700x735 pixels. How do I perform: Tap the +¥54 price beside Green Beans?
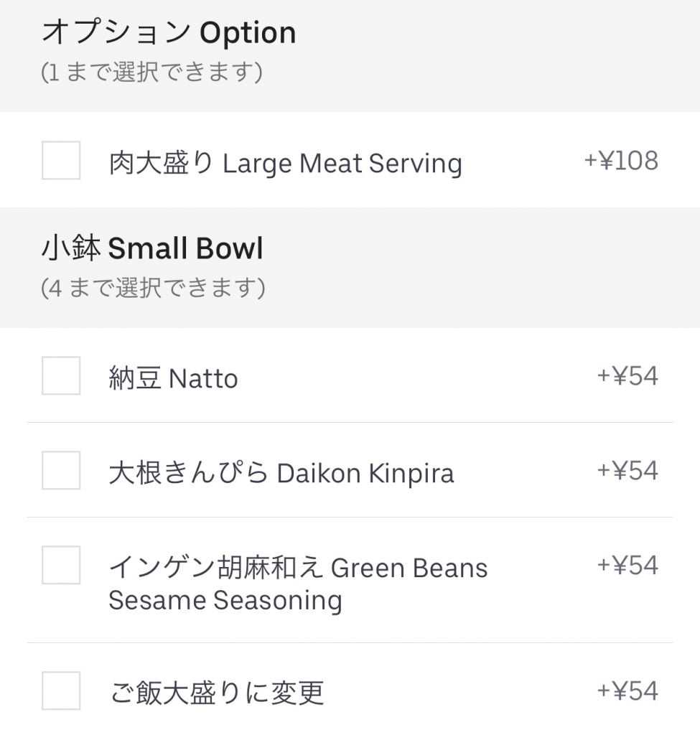[627, 566]
